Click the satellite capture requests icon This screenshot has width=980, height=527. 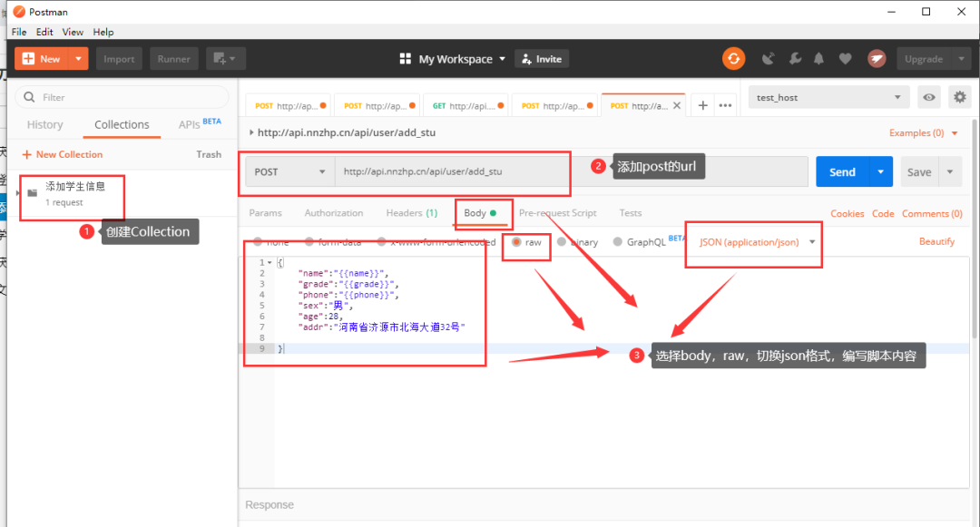click(770, 58)
